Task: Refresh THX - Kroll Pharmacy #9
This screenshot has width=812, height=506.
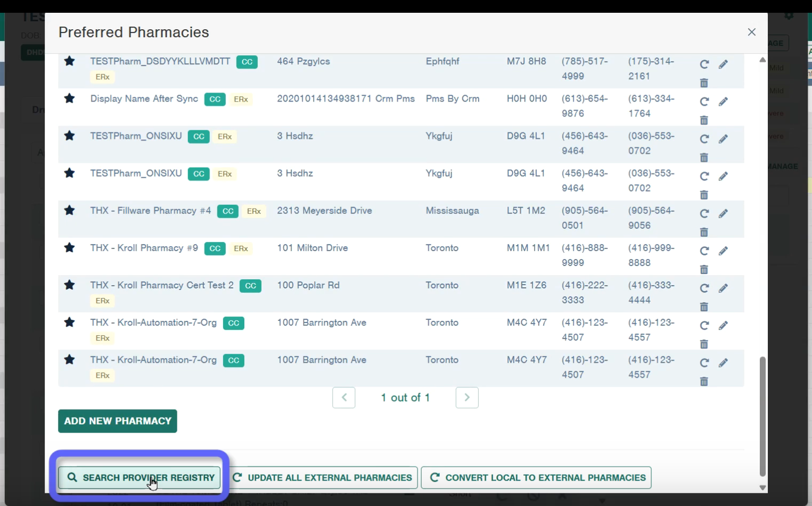Action: click(704, 251)
